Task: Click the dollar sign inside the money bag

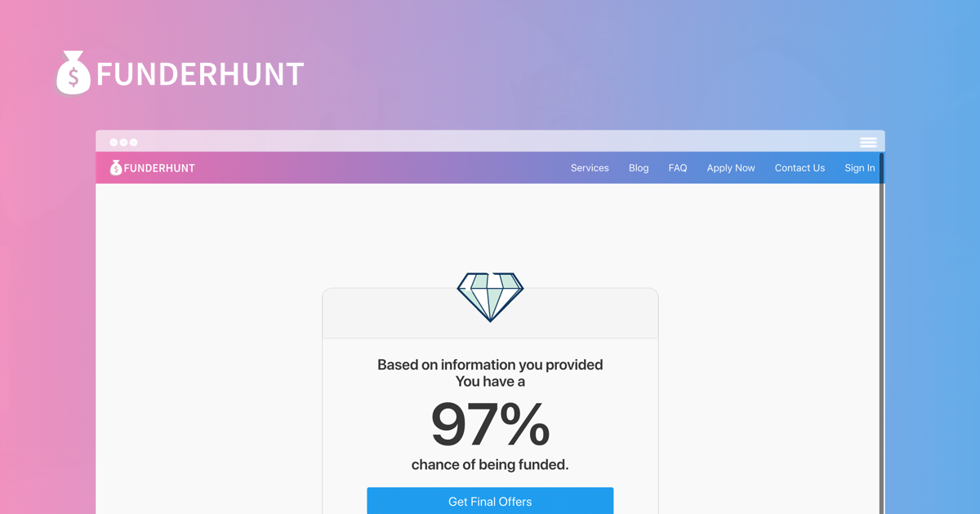Action: coord(73,77)
